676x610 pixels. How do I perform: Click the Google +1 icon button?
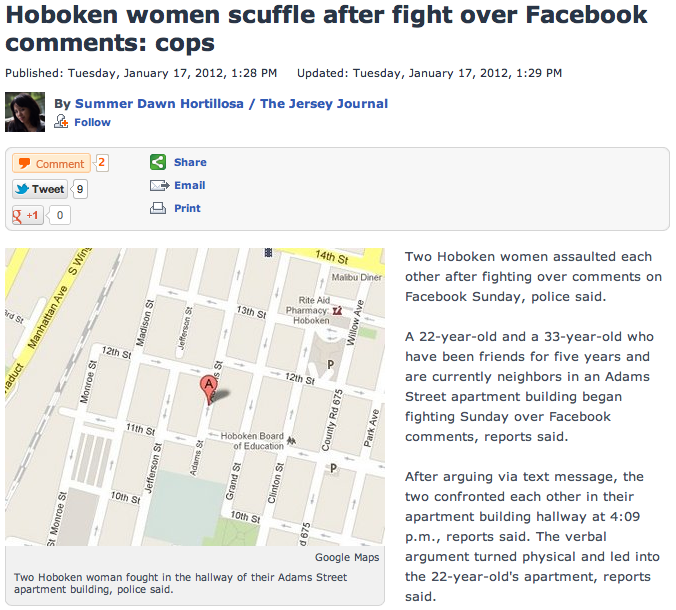(x=28, y=215)
